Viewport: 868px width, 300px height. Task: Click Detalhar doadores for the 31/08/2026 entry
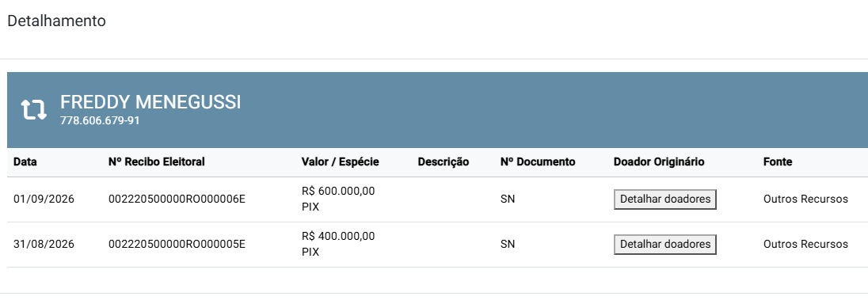coord(664,244)
